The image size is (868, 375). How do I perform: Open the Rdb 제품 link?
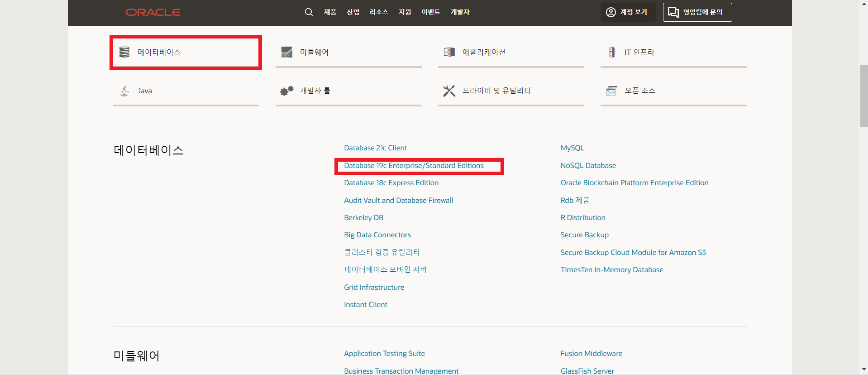click(575, 201)
